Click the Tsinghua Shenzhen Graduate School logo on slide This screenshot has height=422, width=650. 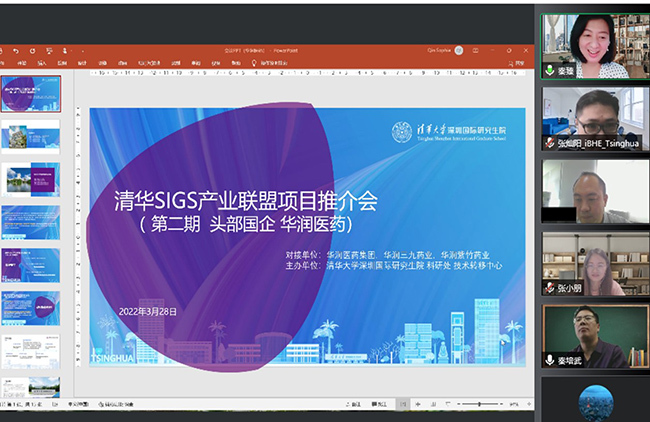click(x=449, y=132)
